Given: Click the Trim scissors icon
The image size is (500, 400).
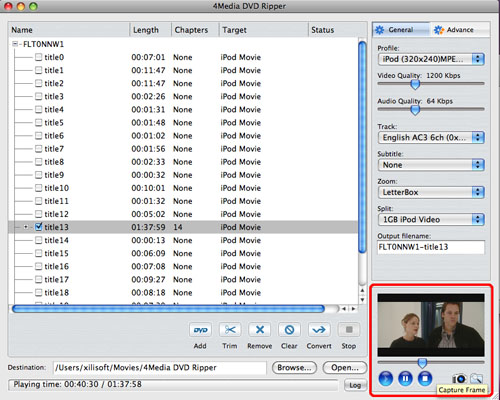Looking at the screenshot, I should tap(230, 330).
